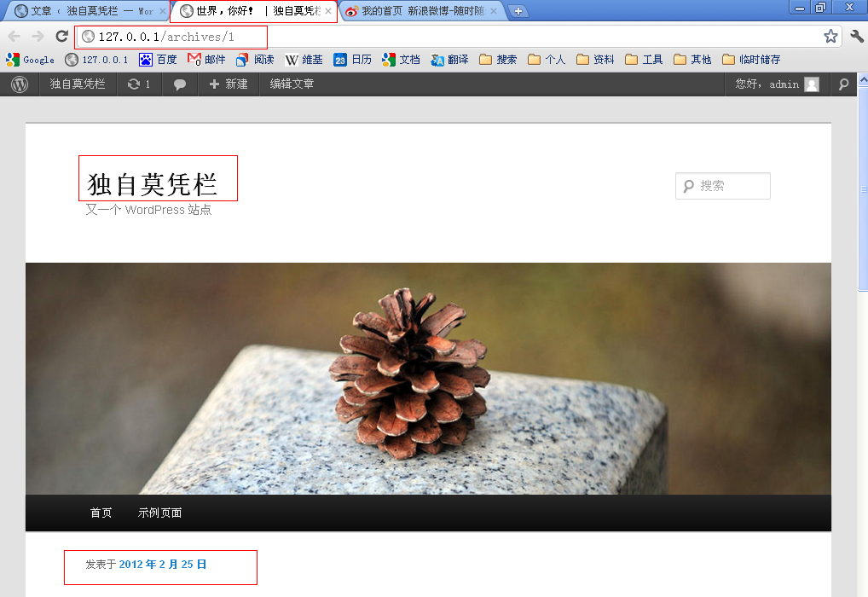Click the vertical scrollbar thumb
The image size is (868, 597).
pyautogui.click(x=863, y=188)
